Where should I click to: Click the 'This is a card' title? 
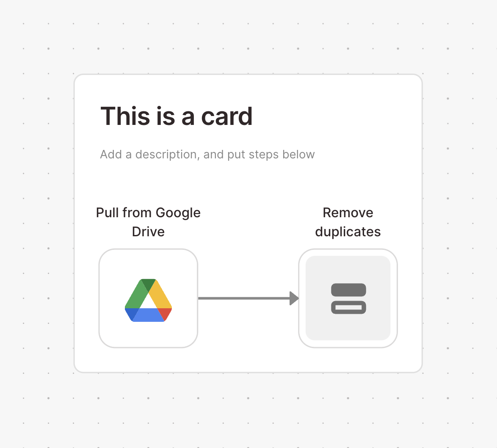click(x=177, y=116)
